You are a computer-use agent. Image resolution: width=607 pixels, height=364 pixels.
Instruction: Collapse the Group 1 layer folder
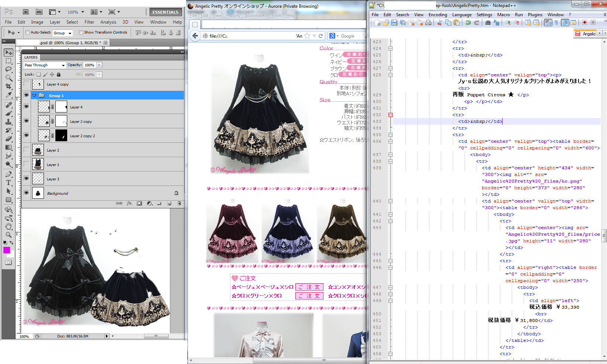[34, 96]
